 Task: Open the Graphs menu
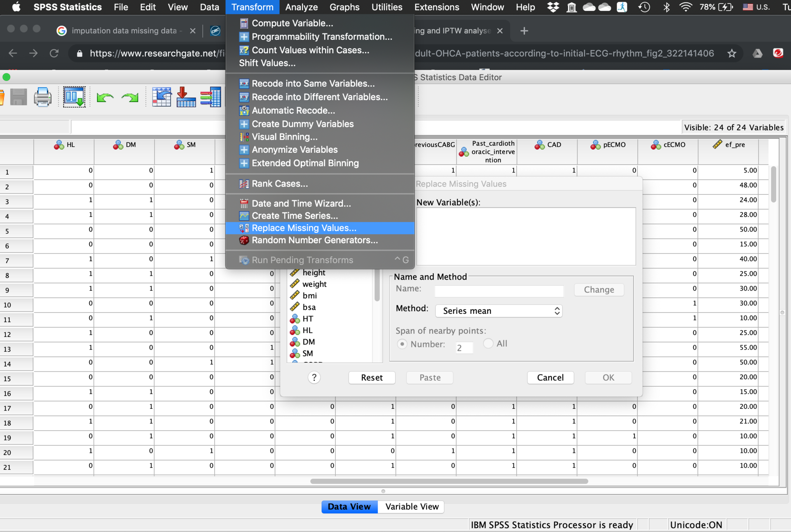344,7
